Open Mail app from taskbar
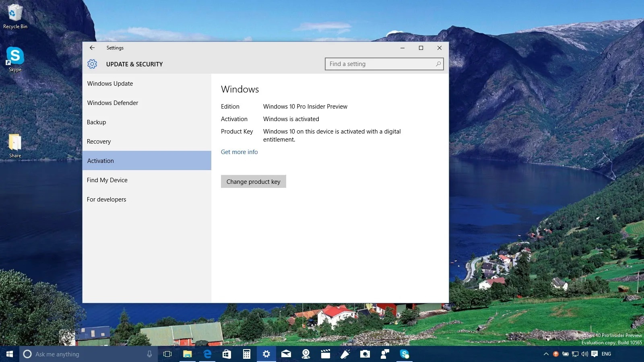Screen dimensions: 644x362 (x=286, y=354)
